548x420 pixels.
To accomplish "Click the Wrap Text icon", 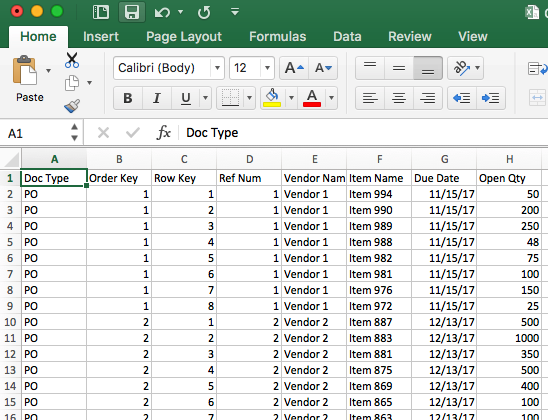I will point(537,68).
